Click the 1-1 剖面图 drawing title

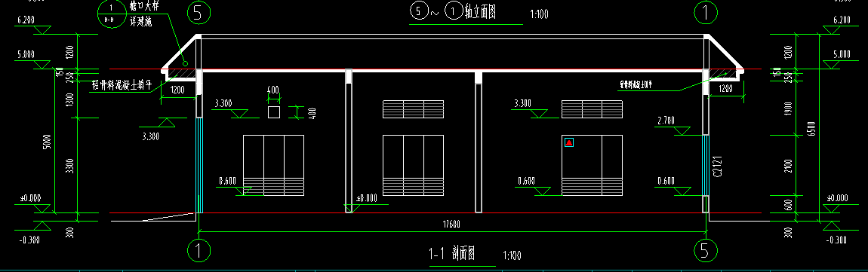point(452,254)
